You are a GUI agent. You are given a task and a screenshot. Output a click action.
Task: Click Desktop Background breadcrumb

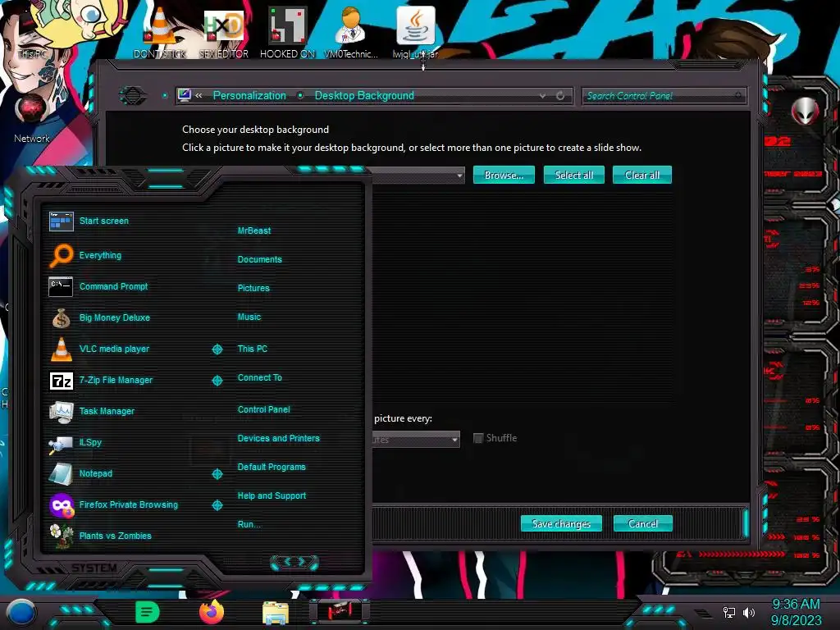point(364,96)
